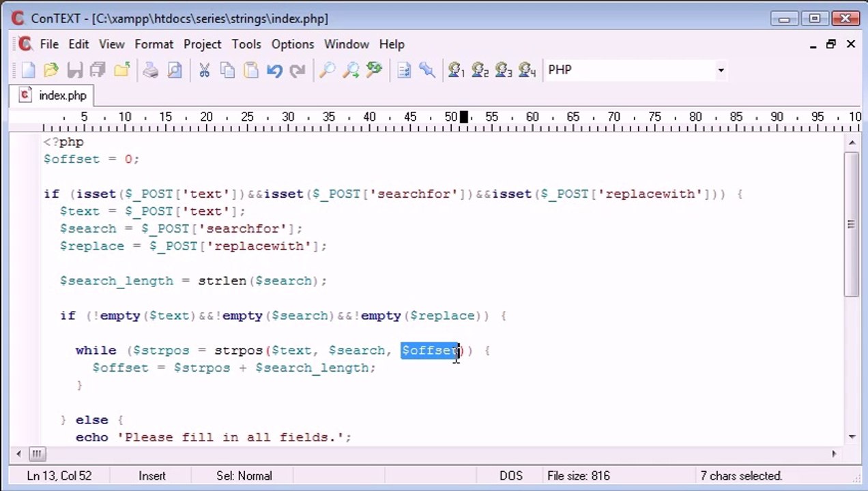Cut the selected text
The width and height of the screenshot is (868, 491).
(x=204, y=70)
